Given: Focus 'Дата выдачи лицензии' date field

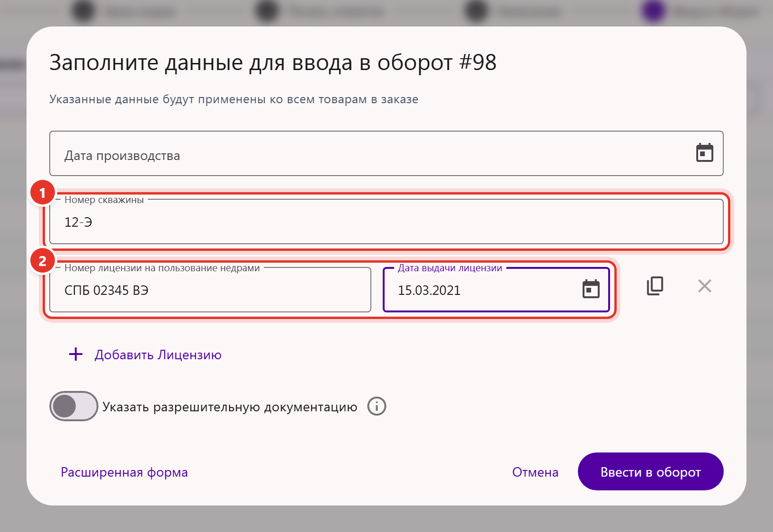Looking at the screenshot, I should click(496, 290).
